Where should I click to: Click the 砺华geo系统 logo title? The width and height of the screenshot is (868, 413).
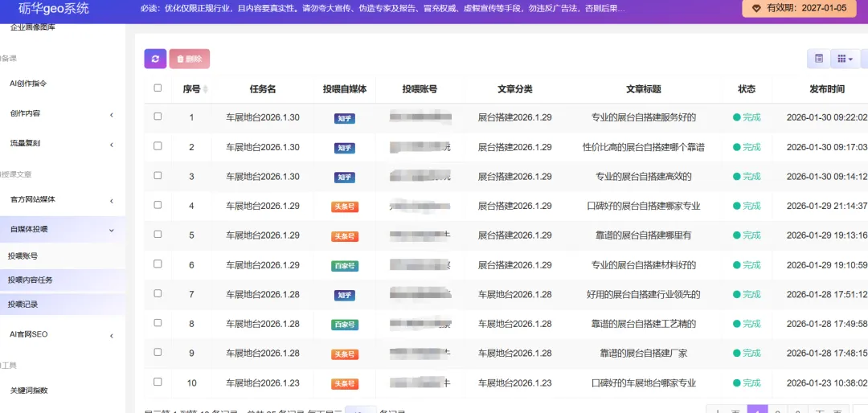click(x=53, y=8)
